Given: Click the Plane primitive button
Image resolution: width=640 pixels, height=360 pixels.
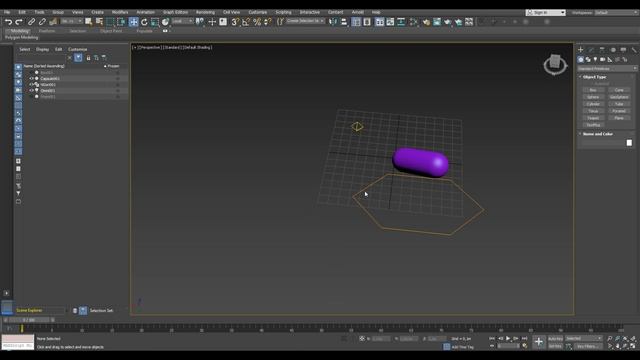Looking at the screenshot, I should tap(619, 118).
